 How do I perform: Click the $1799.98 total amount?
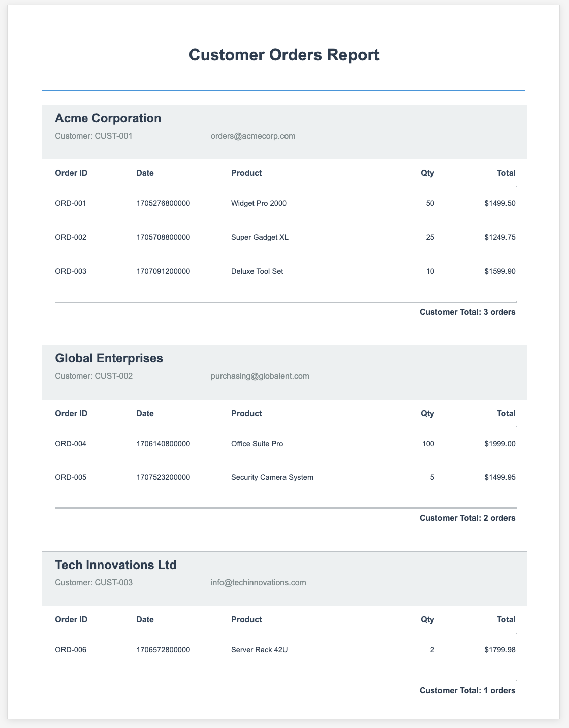500,650
